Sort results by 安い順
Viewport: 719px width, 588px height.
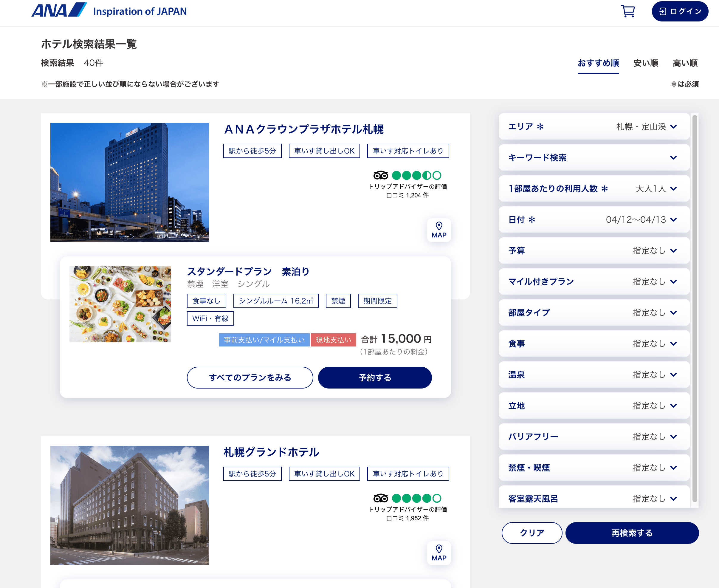pyautogui.click(x=645, y=63)
